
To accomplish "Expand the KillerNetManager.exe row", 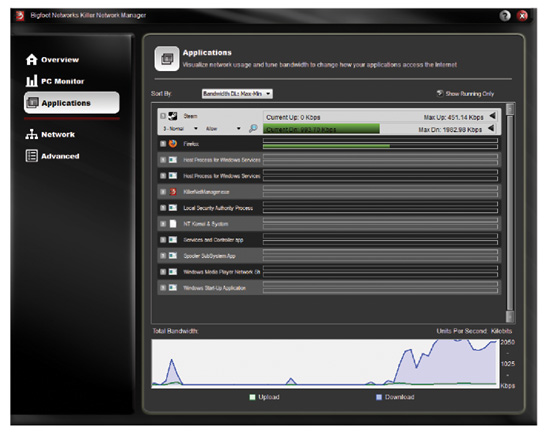I will 163,191.
